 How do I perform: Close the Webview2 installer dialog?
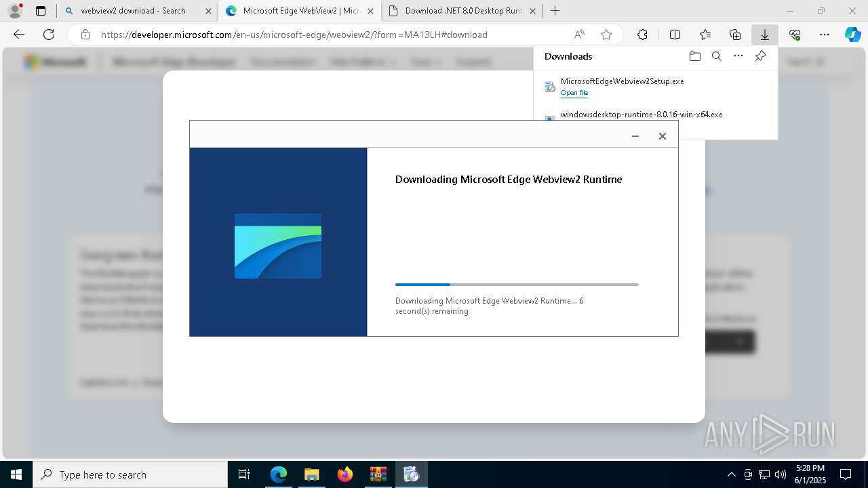pos(663,136)
